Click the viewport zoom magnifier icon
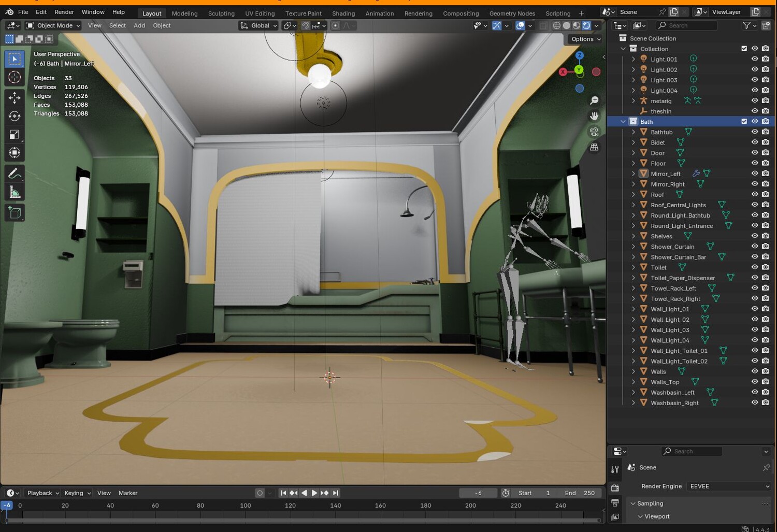This screenshot has height=532, width=777. point(594,100)
